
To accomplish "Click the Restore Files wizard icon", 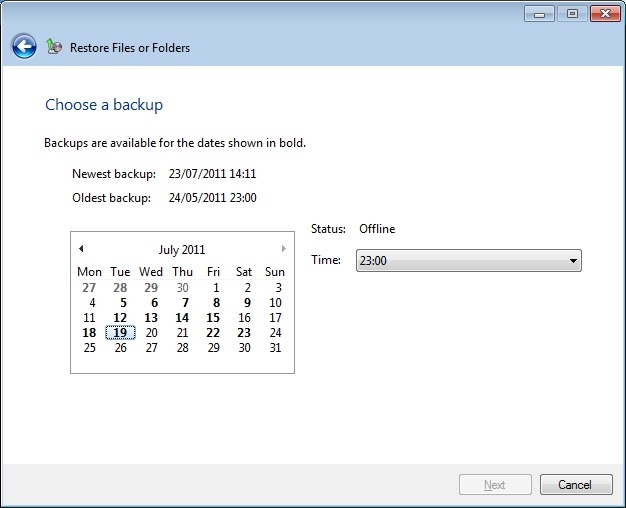I will click(54, 47).
